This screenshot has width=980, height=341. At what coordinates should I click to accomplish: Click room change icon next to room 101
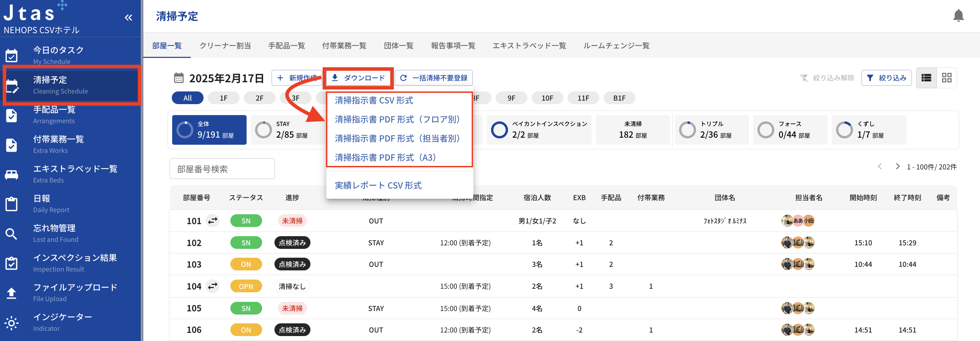[x=213, y=220]
